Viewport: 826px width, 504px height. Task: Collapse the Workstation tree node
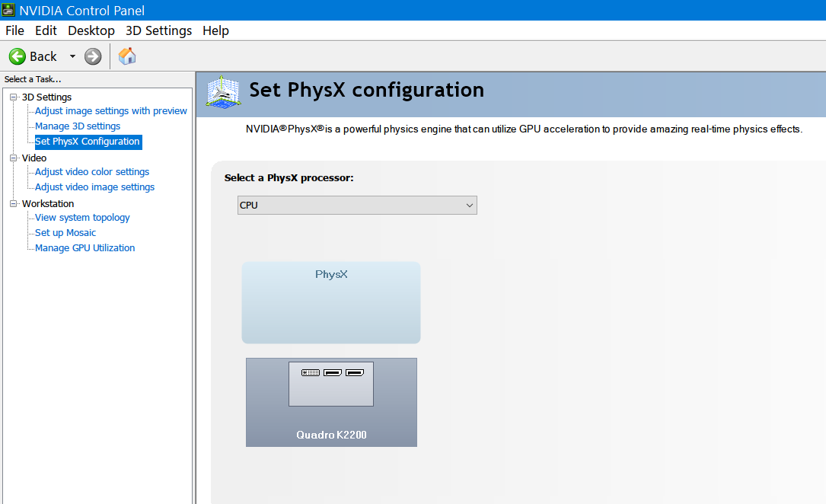coord(14,204)
